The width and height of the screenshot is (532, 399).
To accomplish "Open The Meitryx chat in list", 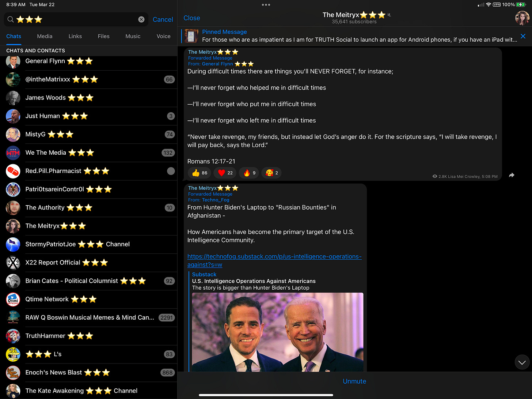I will tap(88, 226).
